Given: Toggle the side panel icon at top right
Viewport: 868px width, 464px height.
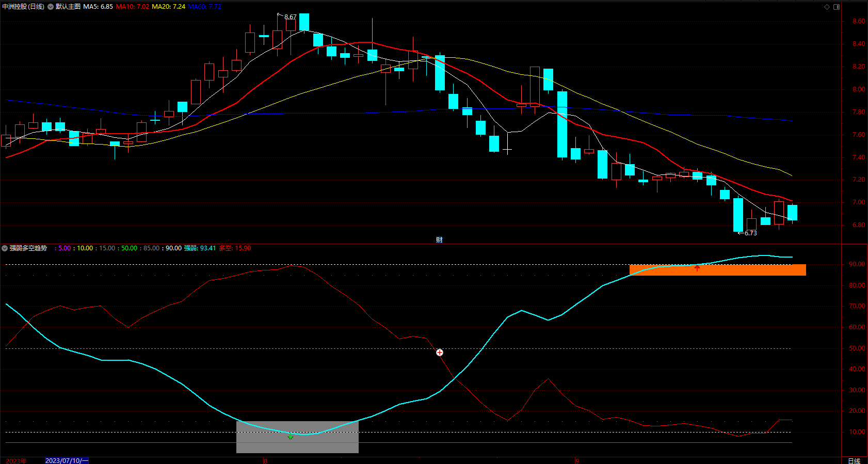Looking at the screenshot, I should (837, 7).
